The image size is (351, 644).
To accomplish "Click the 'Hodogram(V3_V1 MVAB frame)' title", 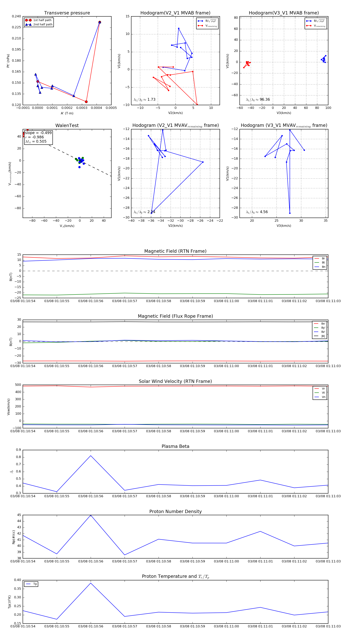I will point(284,13).
